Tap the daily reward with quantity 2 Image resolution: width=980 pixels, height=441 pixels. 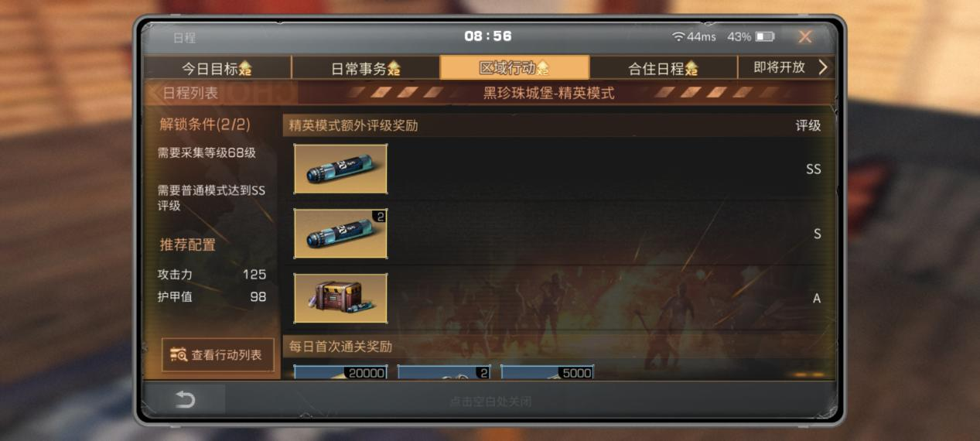[x=444, y=372]
